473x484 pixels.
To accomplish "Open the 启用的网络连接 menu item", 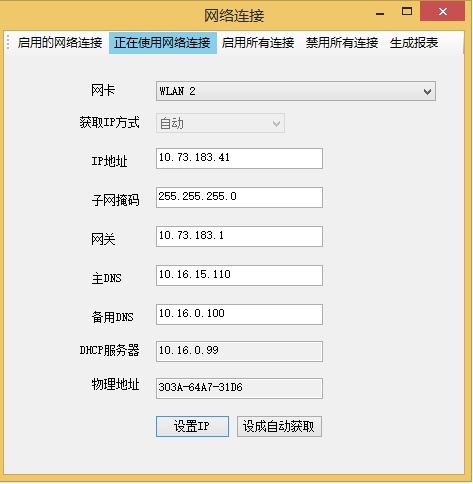I will point(60,43).
